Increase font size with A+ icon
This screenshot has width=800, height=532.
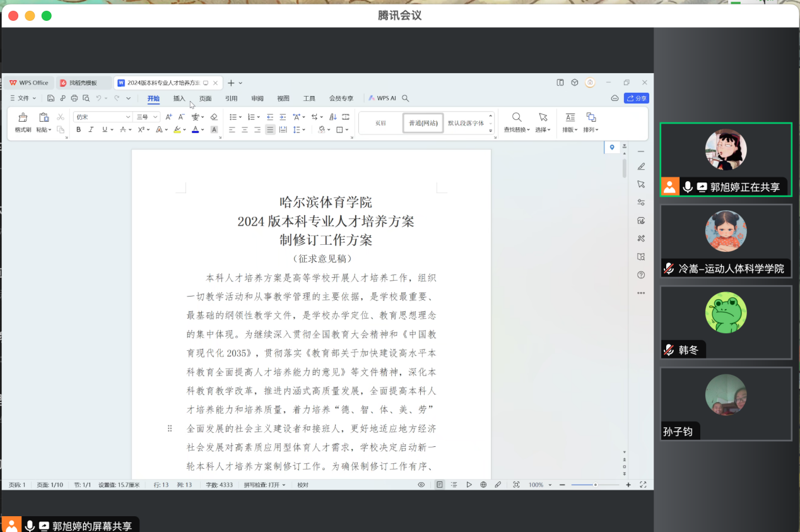[168, 117]
